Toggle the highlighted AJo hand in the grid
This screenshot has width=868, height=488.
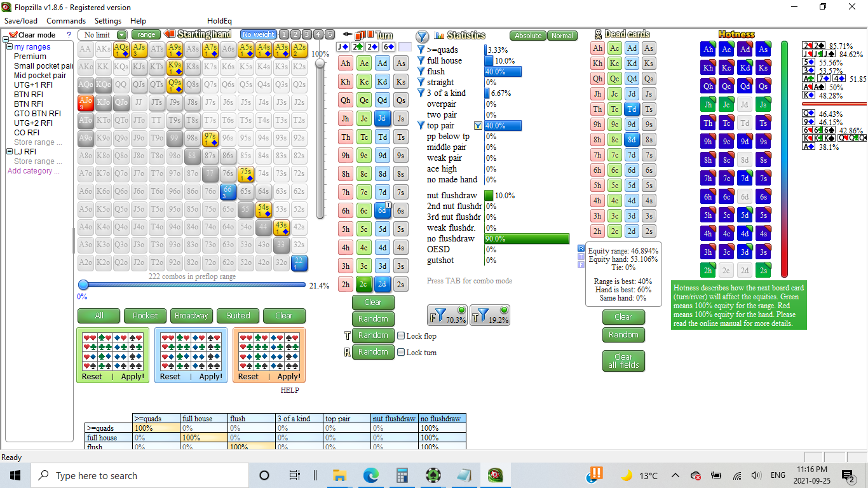pos(86,102)
